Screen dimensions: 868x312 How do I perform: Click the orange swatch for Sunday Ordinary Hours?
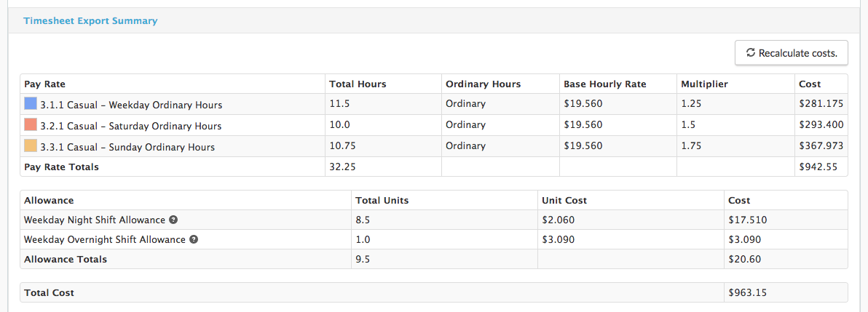coord(31,147)
